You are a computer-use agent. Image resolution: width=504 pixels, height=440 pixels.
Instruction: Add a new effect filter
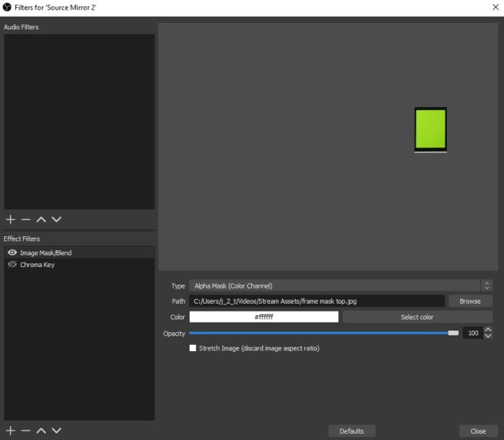[10, 430]
